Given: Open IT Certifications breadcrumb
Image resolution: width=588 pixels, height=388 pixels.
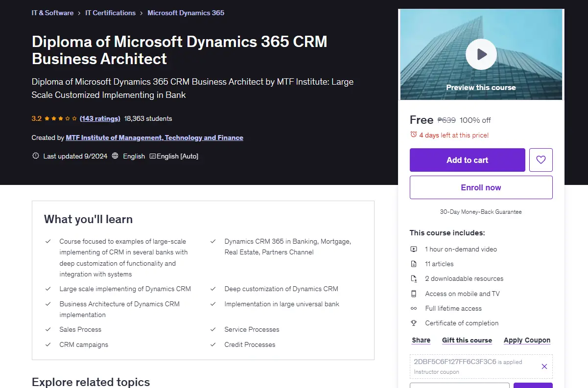Looking at the screenshot, I should click(110, 13).
